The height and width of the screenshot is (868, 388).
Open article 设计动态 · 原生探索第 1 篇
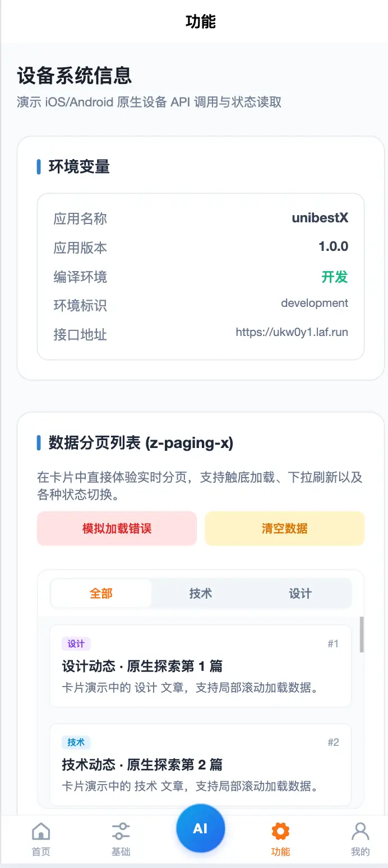142,666
